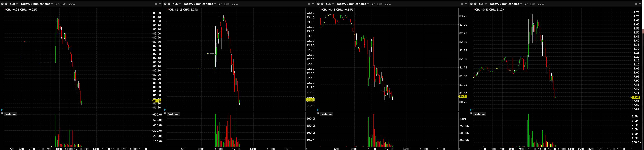Click the blue chart resize icon left of XLF chart
Image resolution: width=644 pixels, height=150 pixels.
(471, 110)
